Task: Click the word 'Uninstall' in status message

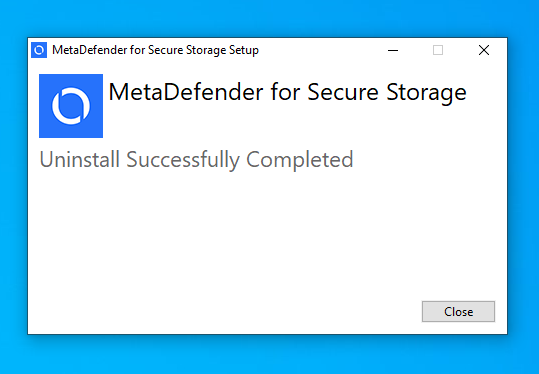Action: [79, 160]
